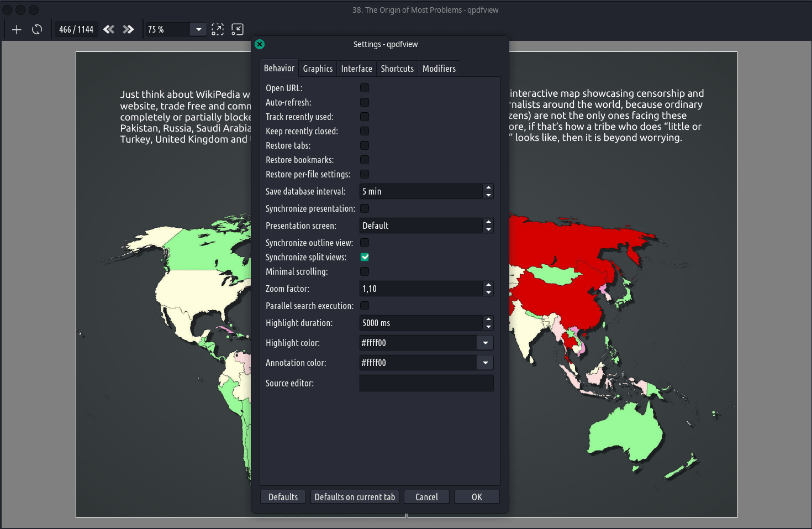The image size is (812, 529).
Task: Click the Zoom factor field showing 1,10
Action: point(421,289)
